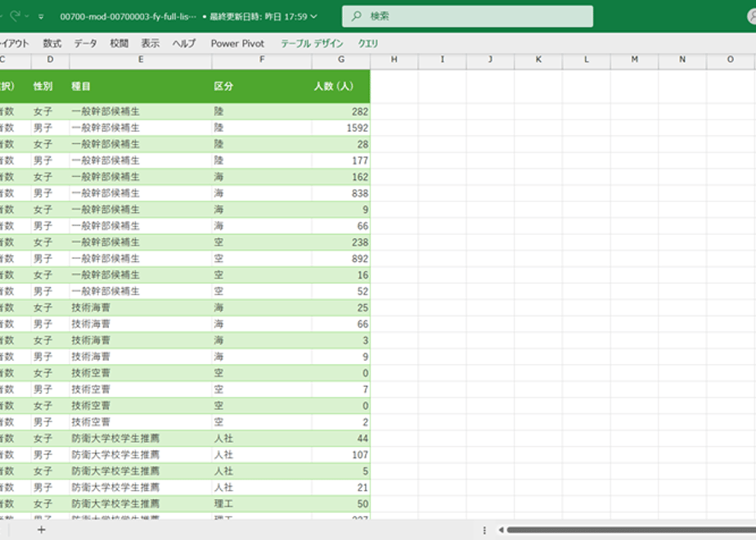The image size is (756, 540).
Task: Click the 00700-mod-00700003-fy-full-lis file name
Action: (x=128, y=16)
